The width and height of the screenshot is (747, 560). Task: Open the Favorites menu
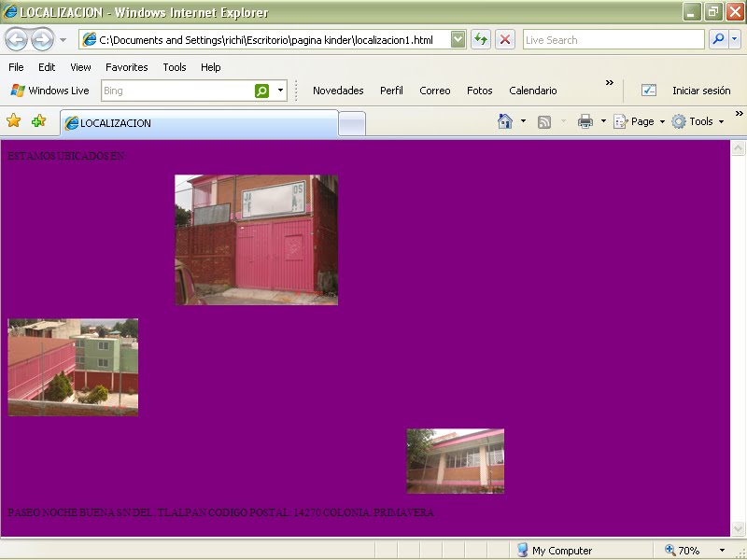127,67
